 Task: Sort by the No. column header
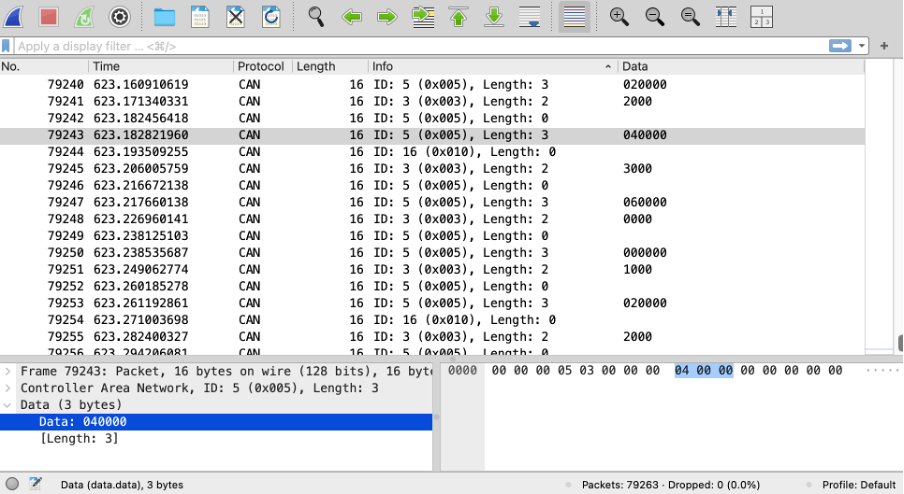(44, 66)
